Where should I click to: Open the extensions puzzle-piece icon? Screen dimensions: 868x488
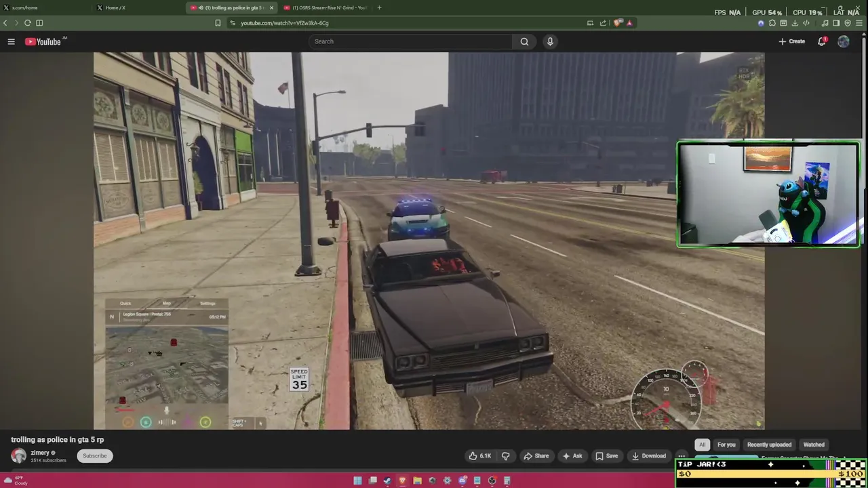772,23
